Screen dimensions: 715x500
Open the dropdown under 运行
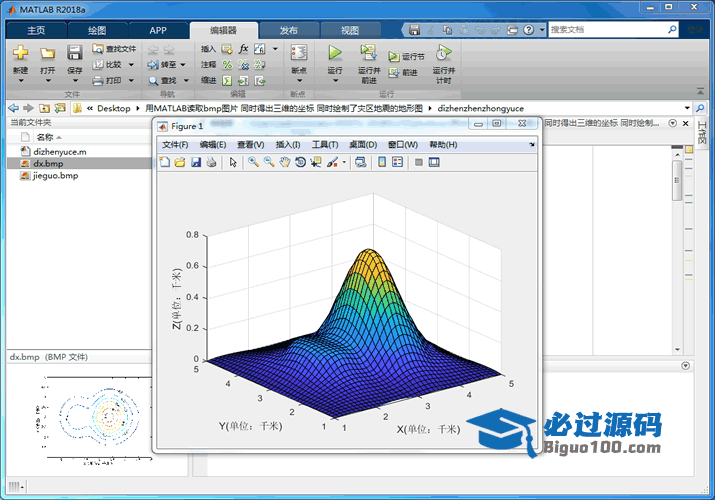click(335, 81)
